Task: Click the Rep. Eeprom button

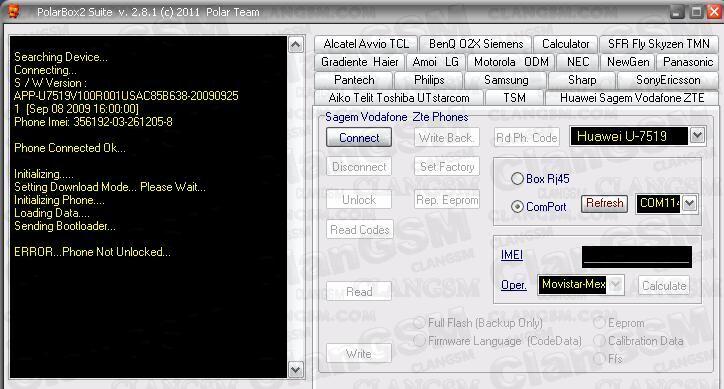Action: [x=447, y=200]
